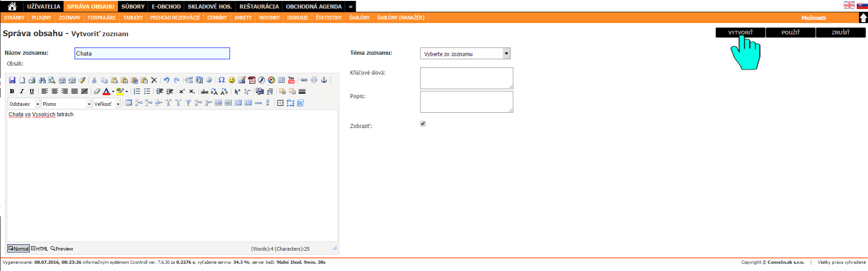Uncheck the Zobraziť checkbox
Viewport: 868px width, 271px height.
click(x=423, y=124)
